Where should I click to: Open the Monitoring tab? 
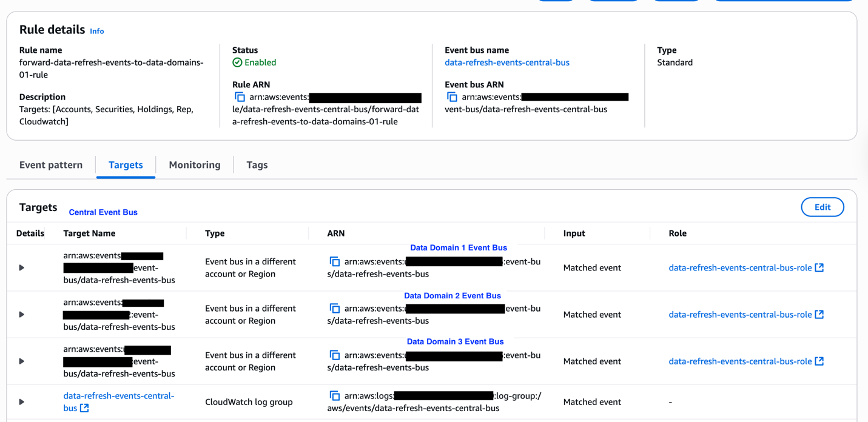point(195,165)
